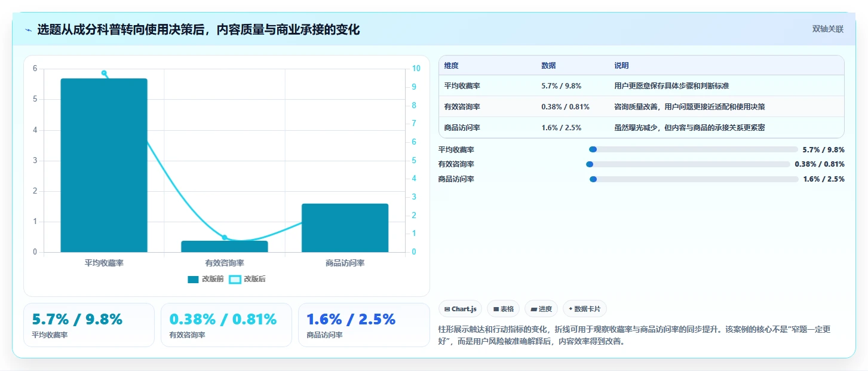Click 5.7% / 9.8% value beside progress bar
The width and height of the screenshot is (868, 371).
point(824,150)
